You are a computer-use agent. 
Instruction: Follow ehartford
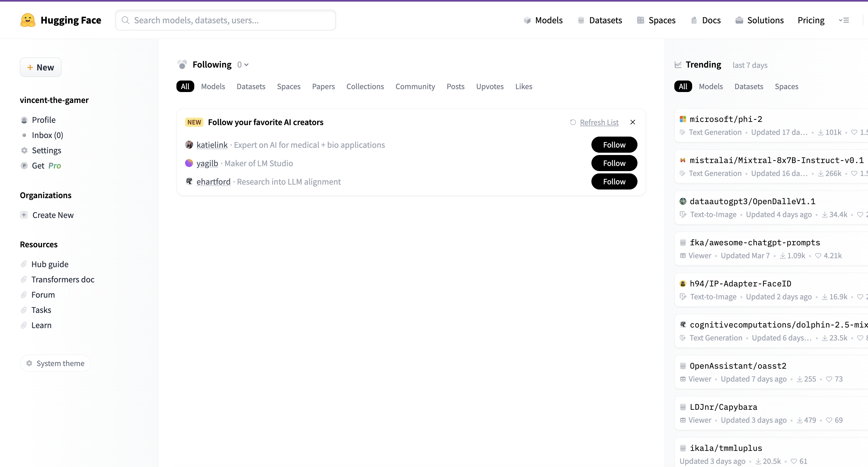tap(614, 181)
